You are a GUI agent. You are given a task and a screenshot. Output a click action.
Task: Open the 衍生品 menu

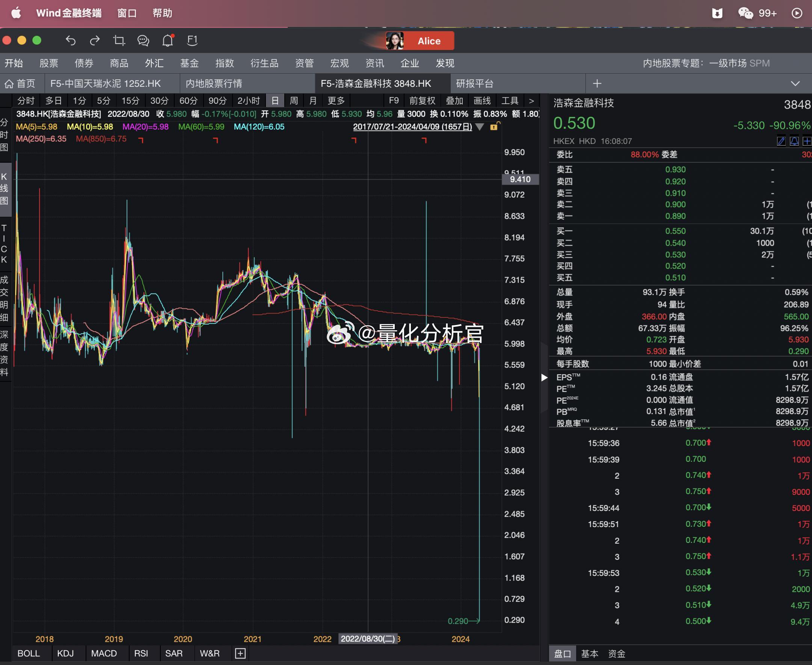coord(264,63)
